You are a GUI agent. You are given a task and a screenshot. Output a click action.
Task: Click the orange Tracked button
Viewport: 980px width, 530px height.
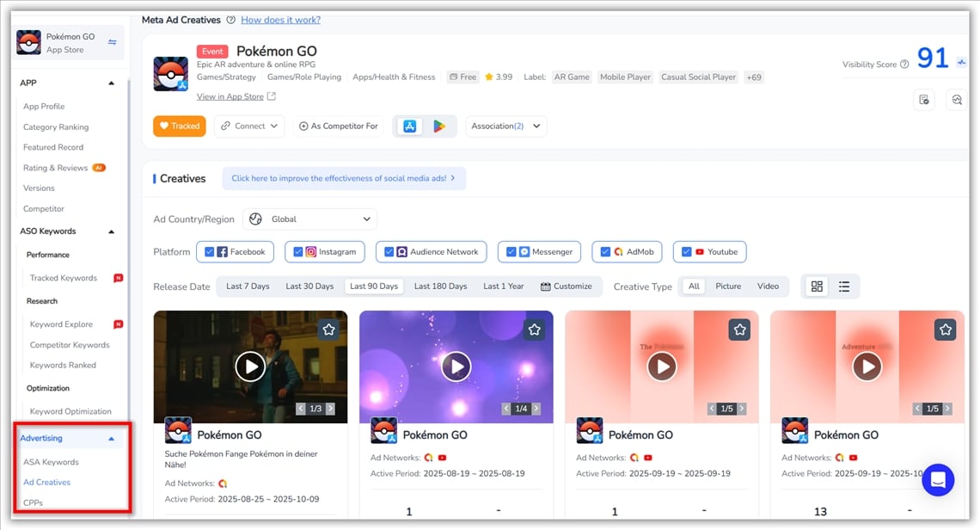coord(180,126)
